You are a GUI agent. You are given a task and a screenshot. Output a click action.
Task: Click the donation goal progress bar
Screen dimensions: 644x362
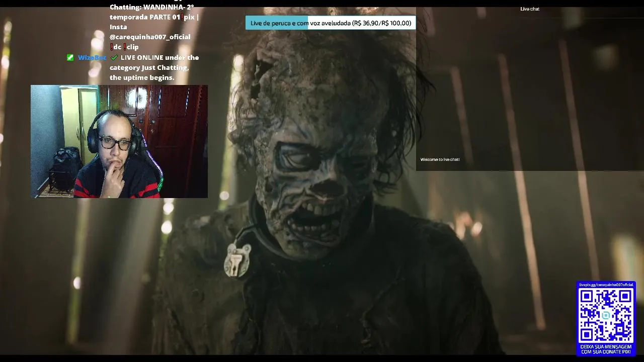pos(331,23)
